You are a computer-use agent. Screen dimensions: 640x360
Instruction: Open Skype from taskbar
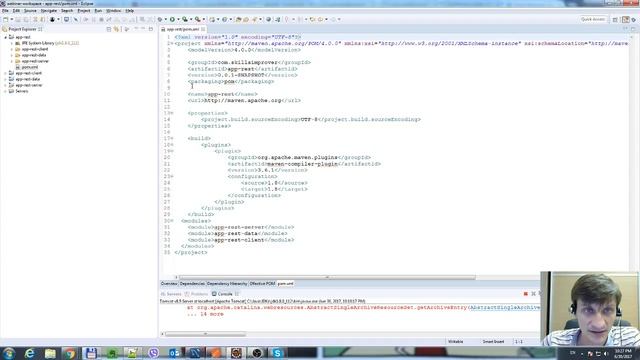coord(278,353)
